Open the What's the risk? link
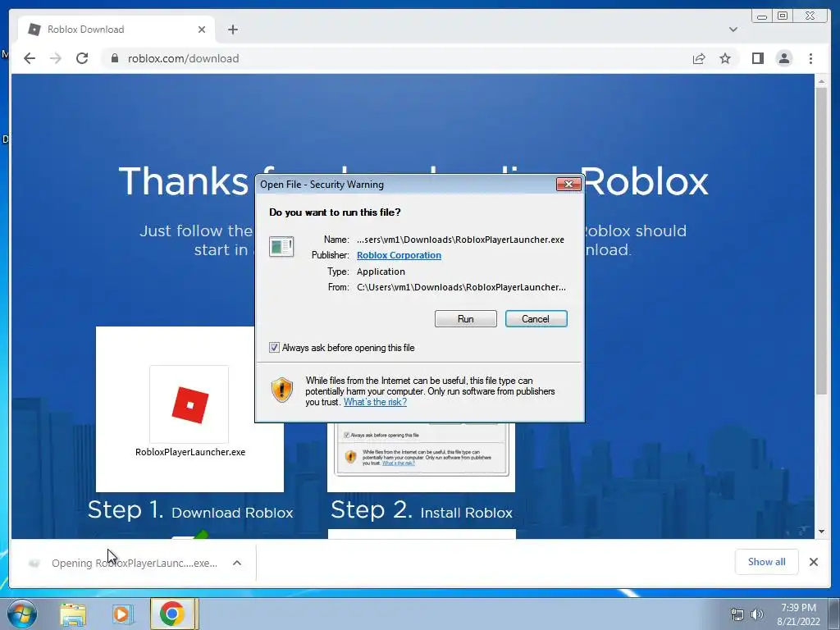The image size is (840, 630). tap(375, 402)
